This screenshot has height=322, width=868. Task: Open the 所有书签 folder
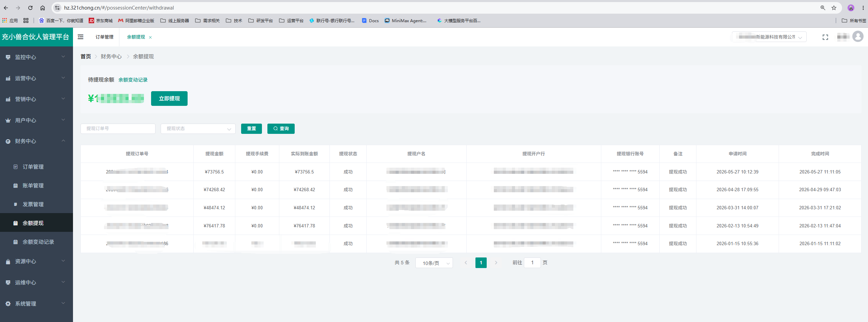854,20
